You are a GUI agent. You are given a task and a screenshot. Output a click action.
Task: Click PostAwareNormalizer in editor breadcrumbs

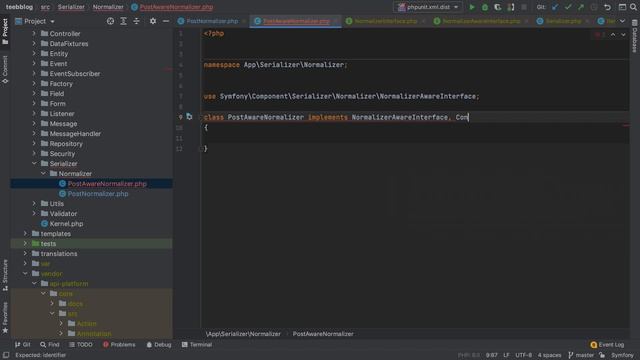click(x=323, y=333)
